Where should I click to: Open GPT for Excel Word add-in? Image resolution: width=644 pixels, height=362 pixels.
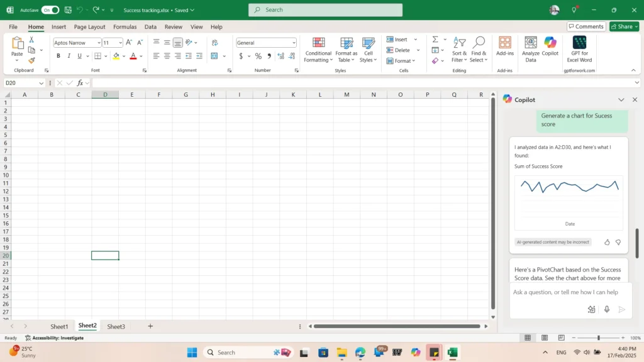579,49
